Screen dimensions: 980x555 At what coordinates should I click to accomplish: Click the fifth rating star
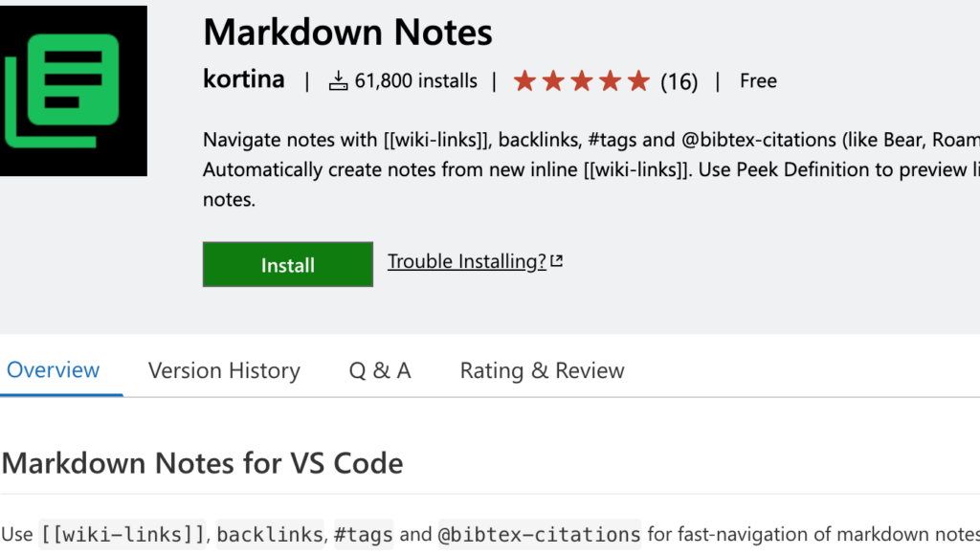point(638,81)
